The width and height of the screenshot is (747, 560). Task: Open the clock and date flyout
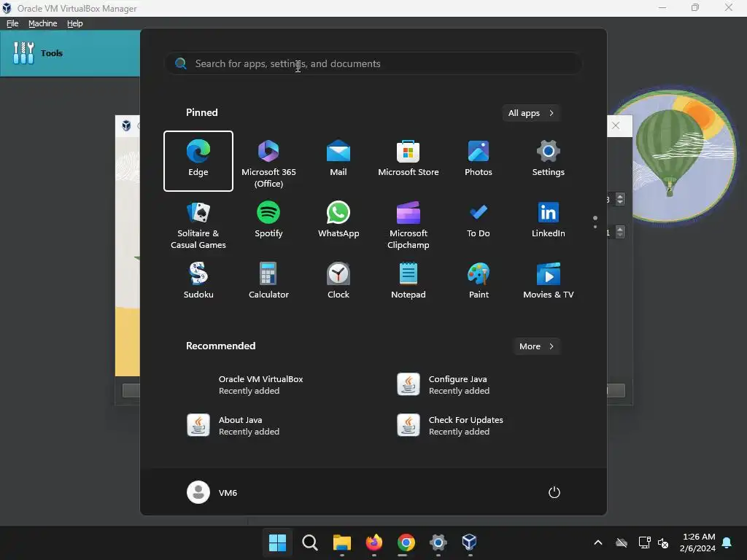tap(697, 542)
